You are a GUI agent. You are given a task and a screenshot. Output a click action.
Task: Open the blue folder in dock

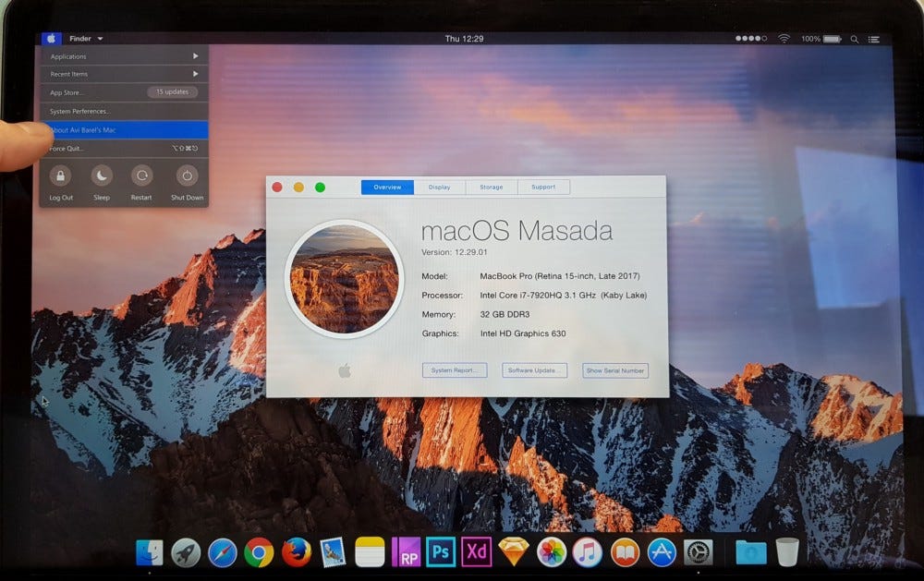coord(750,552)
